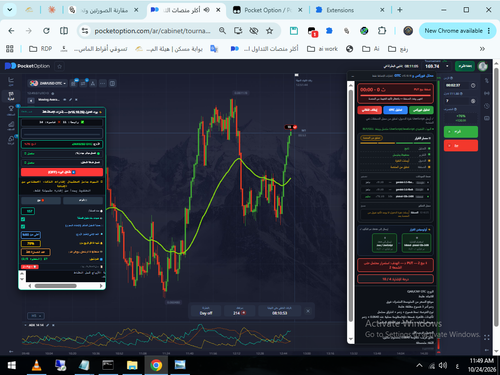The width and height of the screenshot is (500, 375).
Task: Click the currency icon beside trade amount
Action: point(473,101)
